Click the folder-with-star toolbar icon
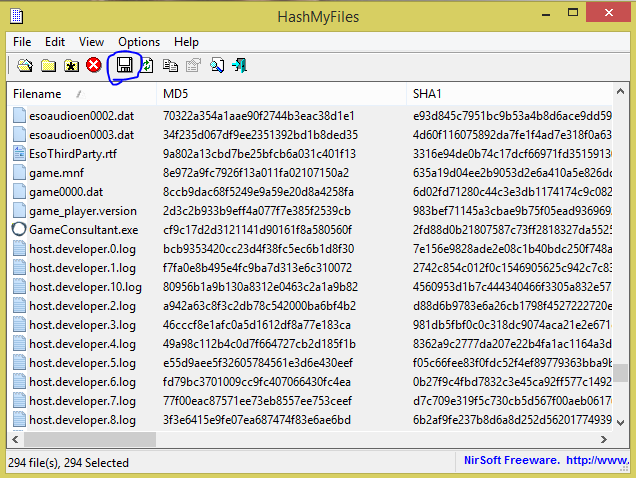The image size is (636, 478). [71, 65]
